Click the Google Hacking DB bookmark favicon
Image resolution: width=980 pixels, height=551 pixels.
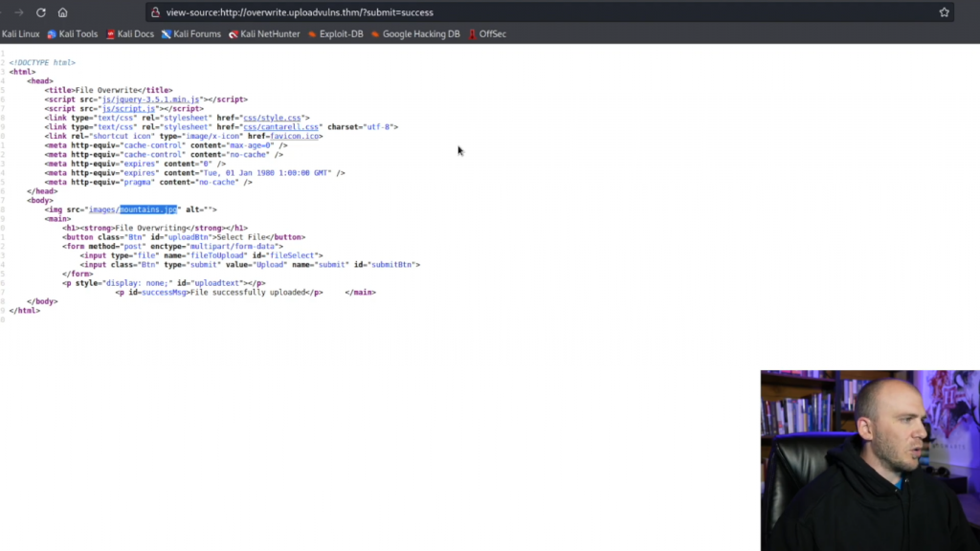pos(375,34)
